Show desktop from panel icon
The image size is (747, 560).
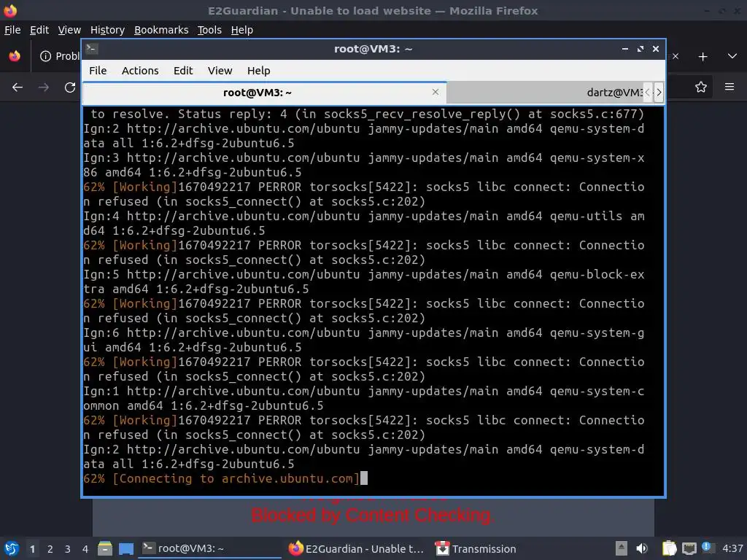pyautogui.click(x=125, y=548)
